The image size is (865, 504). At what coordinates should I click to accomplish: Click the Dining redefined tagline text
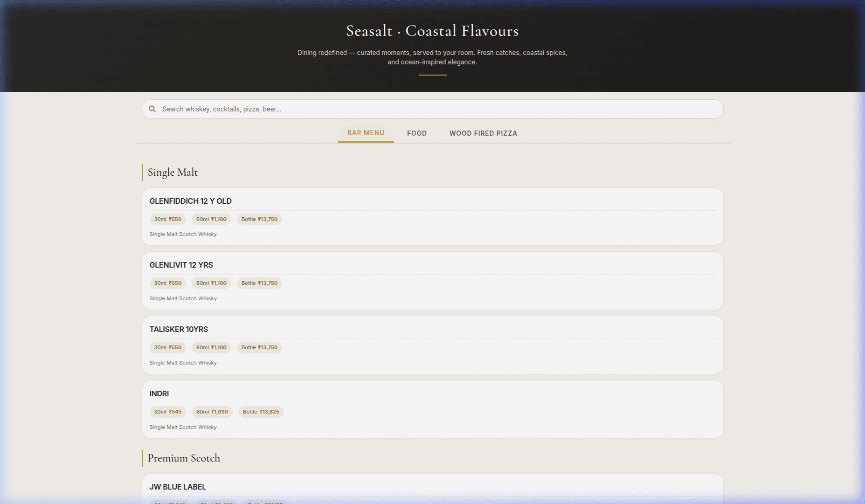[432, 57]
